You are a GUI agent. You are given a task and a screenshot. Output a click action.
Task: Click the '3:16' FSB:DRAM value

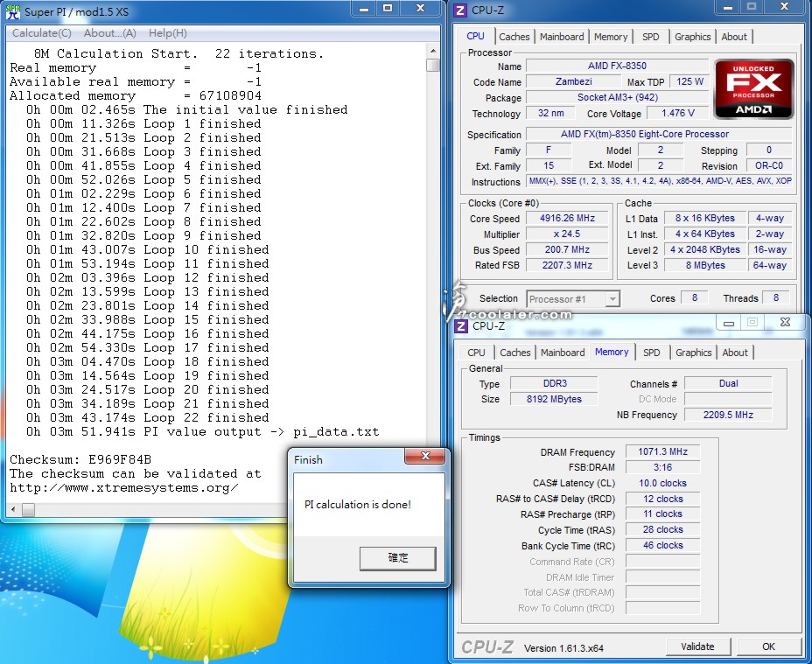click(x=663, y=467)
